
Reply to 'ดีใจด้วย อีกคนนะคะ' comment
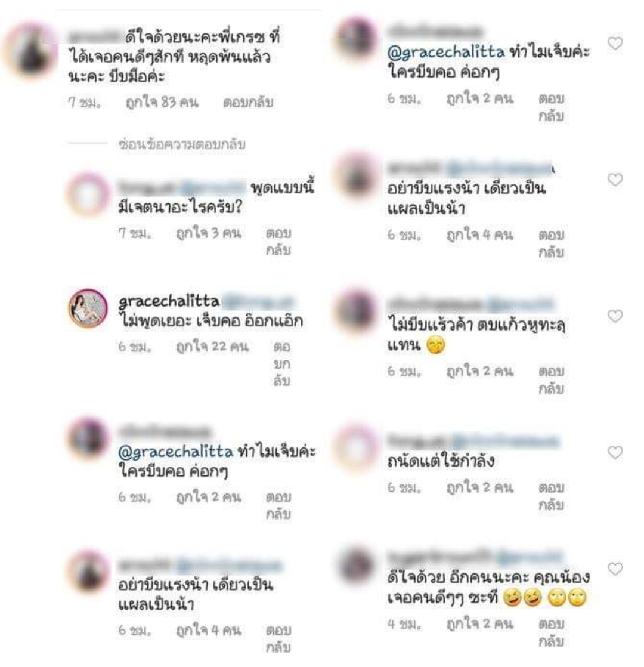[552, 632]
